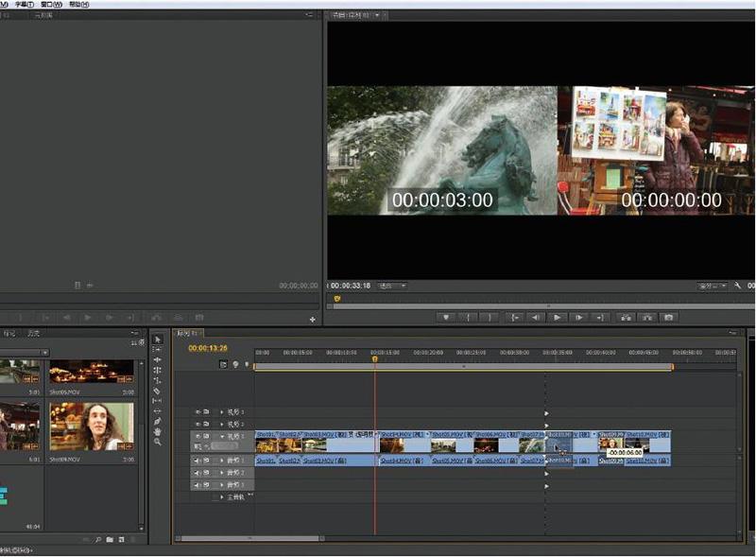Click the timeline horizontal zoom scrollbar

[x=249, y=539]
